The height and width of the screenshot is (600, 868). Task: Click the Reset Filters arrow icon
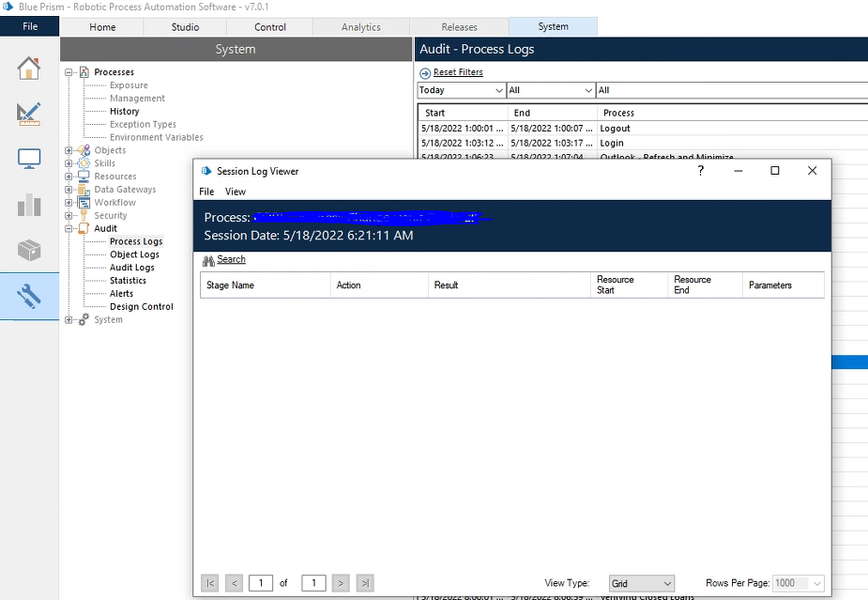425,72
